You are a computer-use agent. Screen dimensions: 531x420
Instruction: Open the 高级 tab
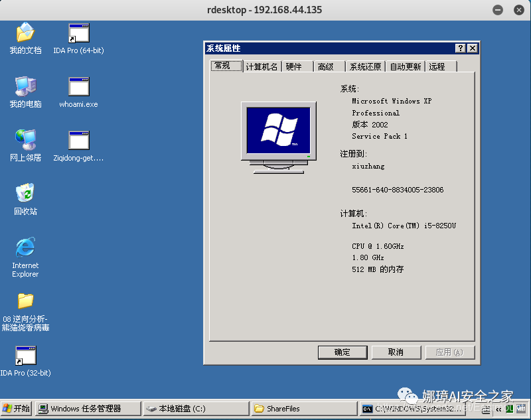329,66
